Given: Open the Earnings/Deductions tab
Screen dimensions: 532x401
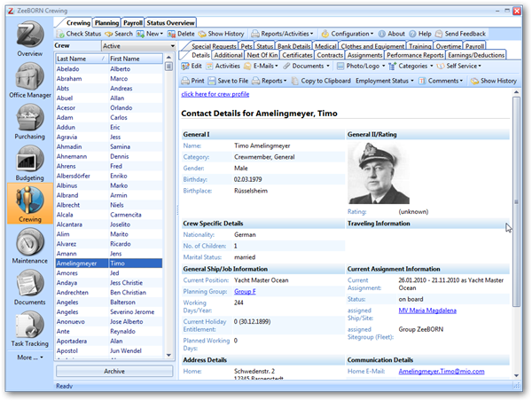Looking at the screenshot, I should click(x=476, y=55).
